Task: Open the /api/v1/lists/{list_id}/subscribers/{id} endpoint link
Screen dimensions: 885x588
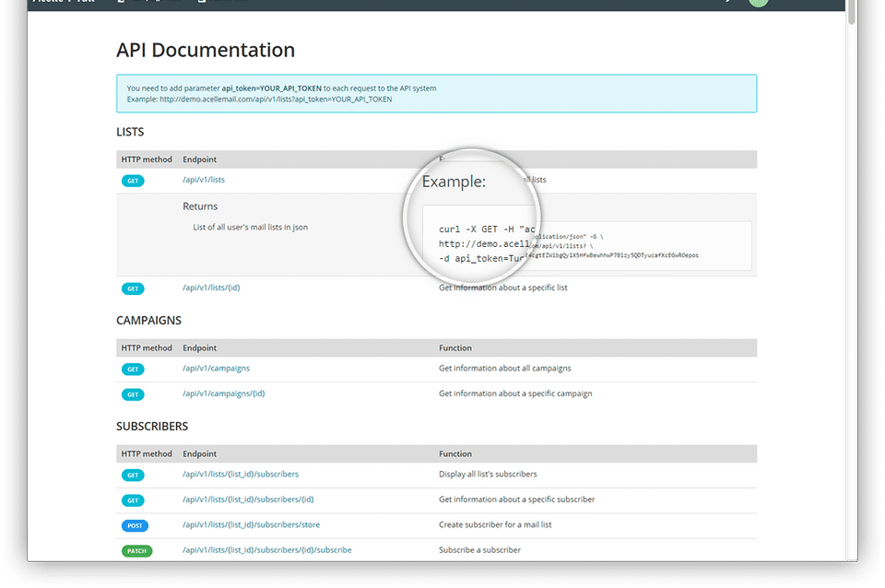Action: click(248, 500)
